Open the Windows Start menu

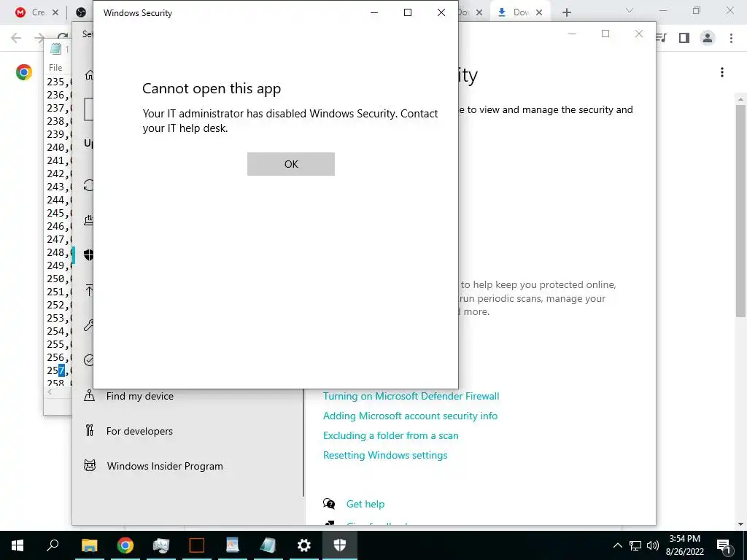[18, 545]
